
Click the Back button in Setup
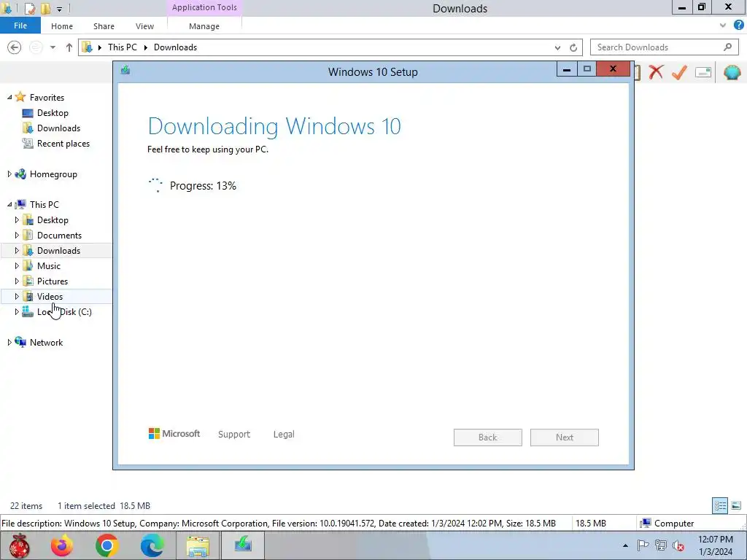488,437
